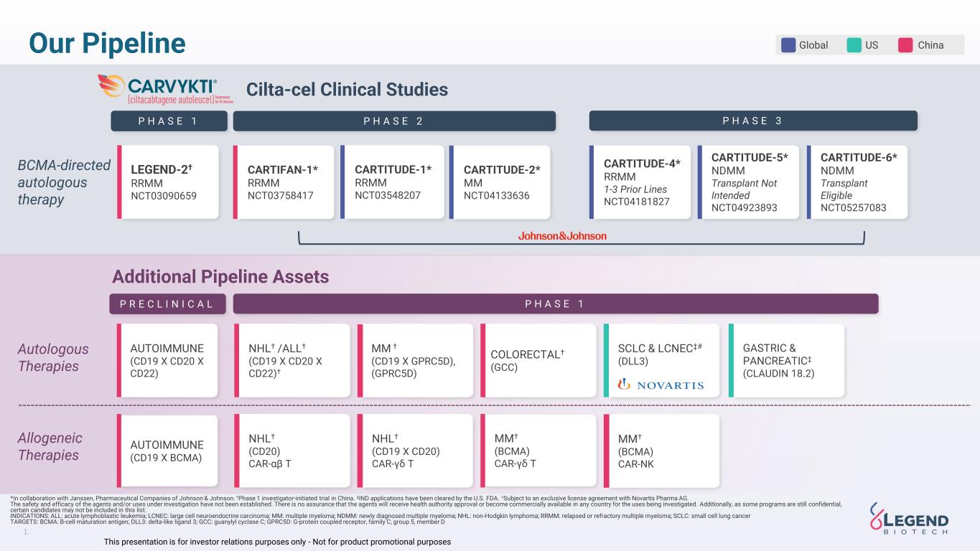Click the Additional Pipeline Assets heading
Image resolution: width=980 pixels, height=551 pixels.
click(x=220, y=276)
